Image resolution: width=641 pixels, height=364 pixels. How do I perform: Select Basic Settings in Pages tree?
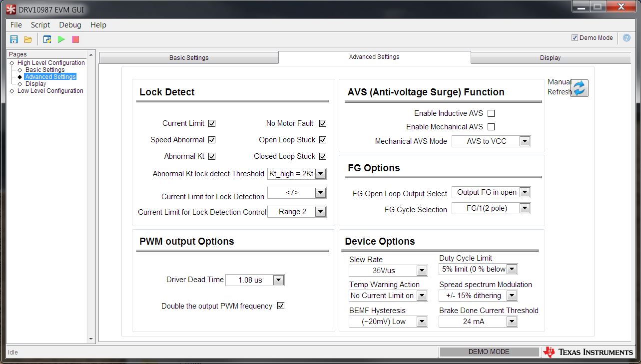point(45,70)
